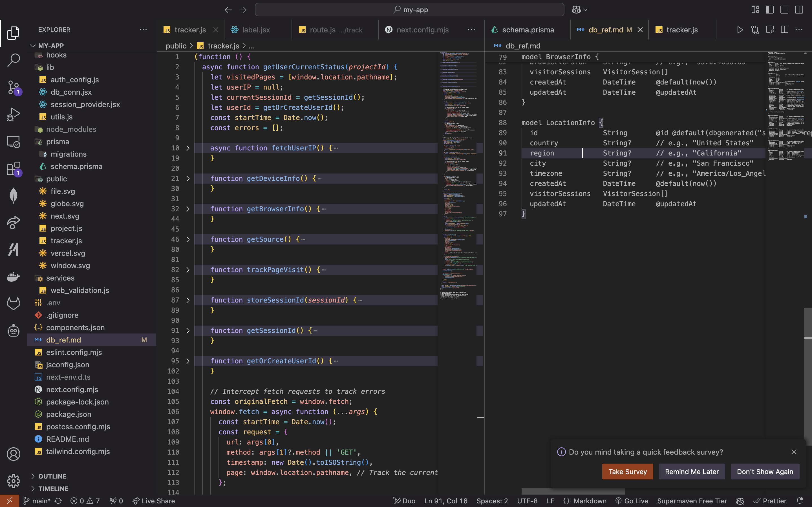Switch to the label.jsx tab
812x507 pixels.
point(256,30)
